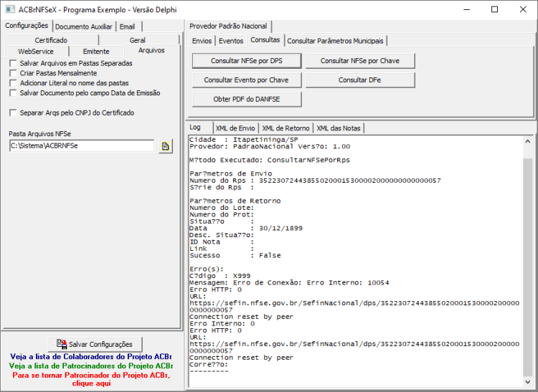This screenshot has width=538, height=392.
Task: Click Consultar NFSe por Chave button
Action: coord(360,61)
